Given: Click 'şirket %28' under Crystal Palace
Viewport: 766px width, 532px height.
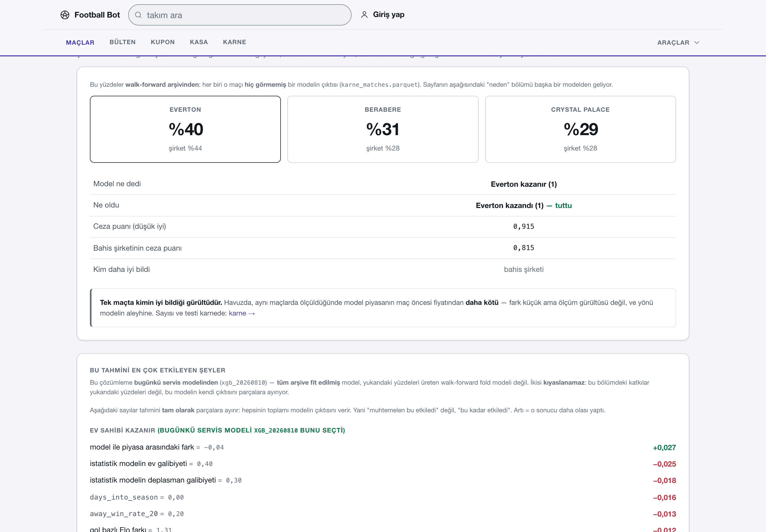Looking at the screenshot, I should coord(580,148).
